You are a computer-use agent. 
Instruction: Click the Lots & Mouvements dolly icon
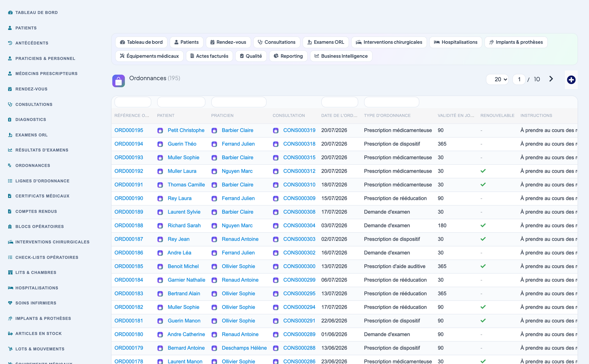(x=10, y=349)
